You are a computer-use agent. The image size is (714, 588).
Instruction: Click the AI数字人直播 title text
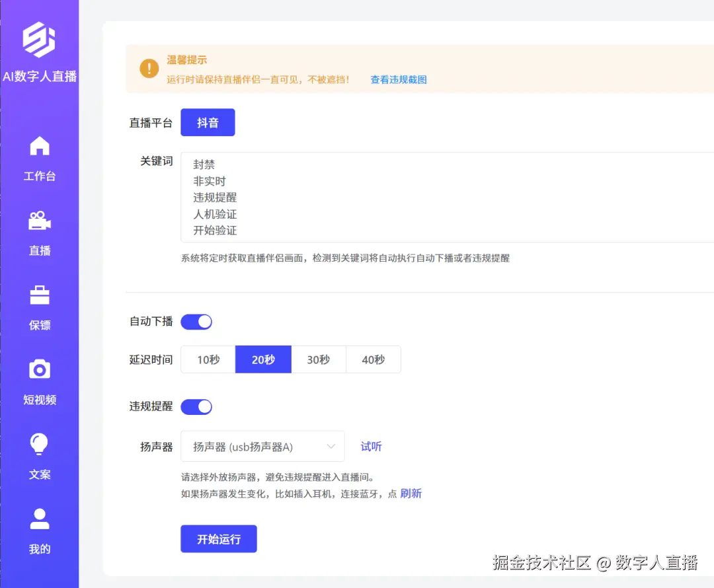[x=40, y=76]
